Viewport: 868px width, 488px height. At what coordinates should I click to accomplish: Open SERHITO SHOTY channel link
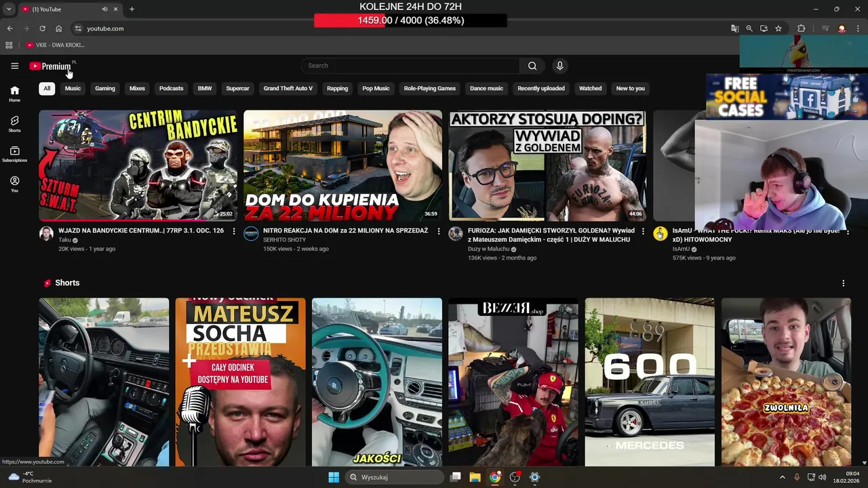pos(285,240)
